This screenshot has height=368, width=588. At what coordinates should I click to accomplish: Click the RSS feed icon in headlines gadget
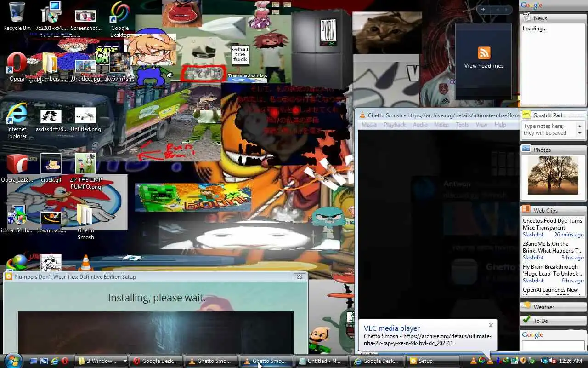[484, 53]
